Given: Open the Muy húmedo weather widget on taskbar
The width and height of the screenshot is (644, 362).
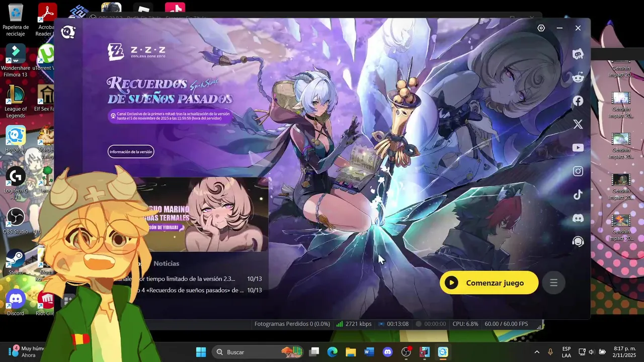Looking at the screenshot, I should [x=25, y=352].
